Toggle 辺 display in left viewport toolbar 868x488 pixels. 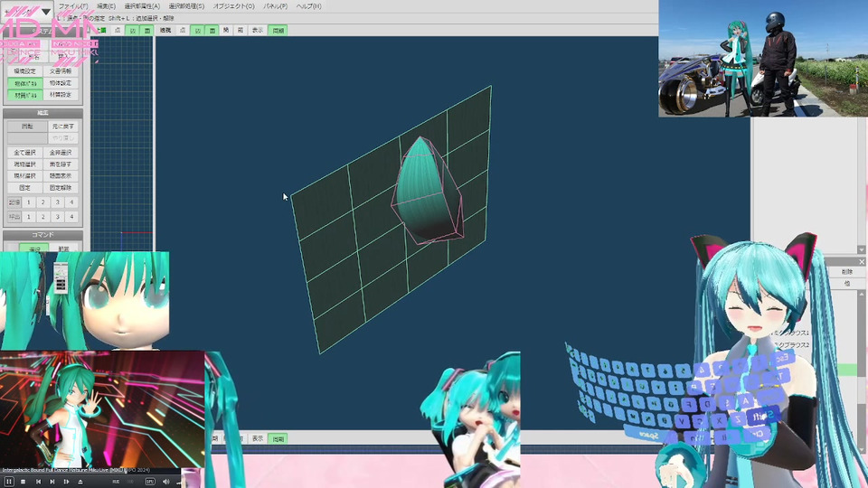coord(132,31)
